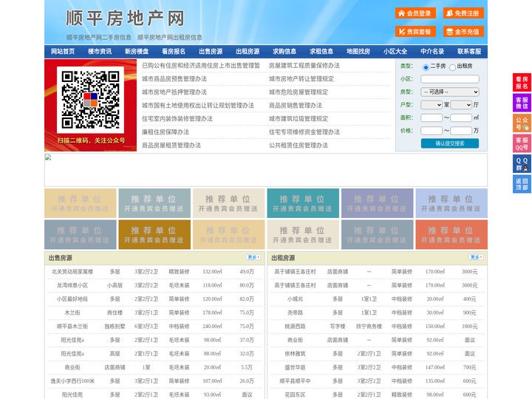
Task: Open 公共租赁住房管理办法 link
Action: (x=299, y=146)
